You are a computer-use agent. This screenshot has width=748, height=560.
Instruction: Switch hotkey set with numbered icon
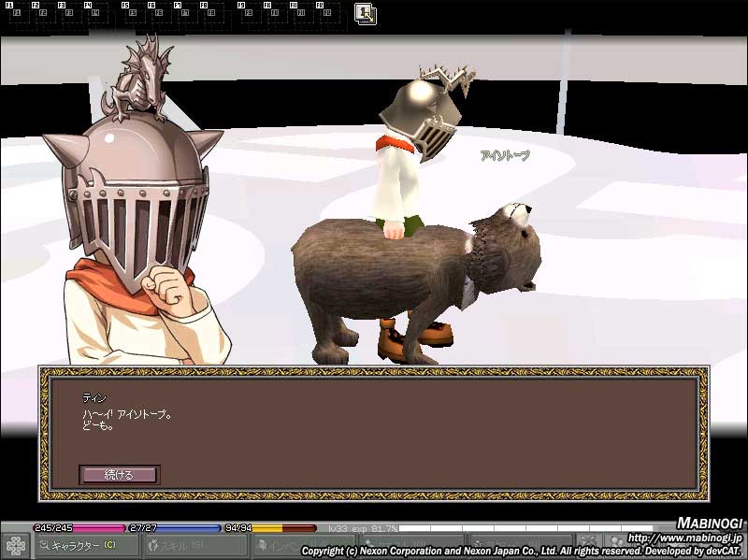pyautogui.click(x=366, y=14)
